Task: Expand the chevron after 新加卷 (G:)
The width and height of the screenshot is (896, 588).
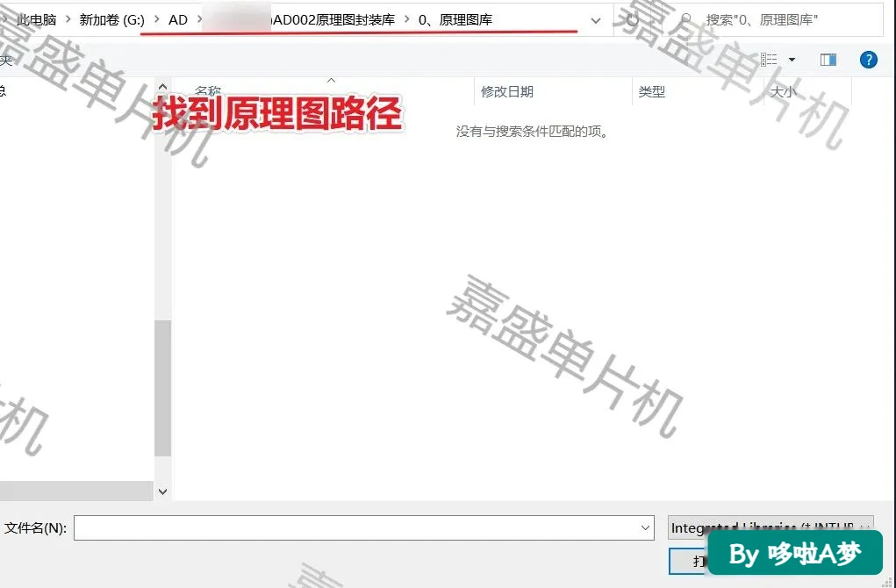Action: [x=156, y=20]
